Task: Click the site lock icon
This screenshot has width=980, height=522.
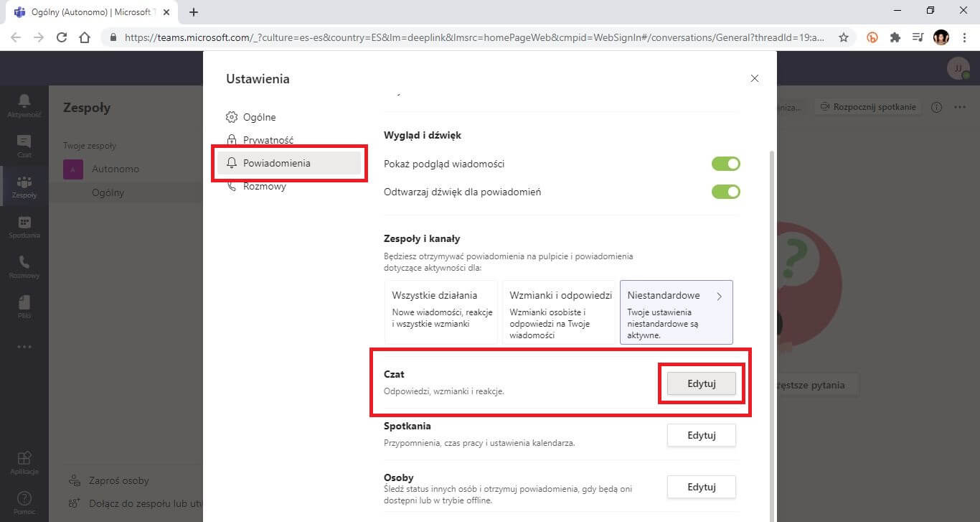Action: click(113, 37)
